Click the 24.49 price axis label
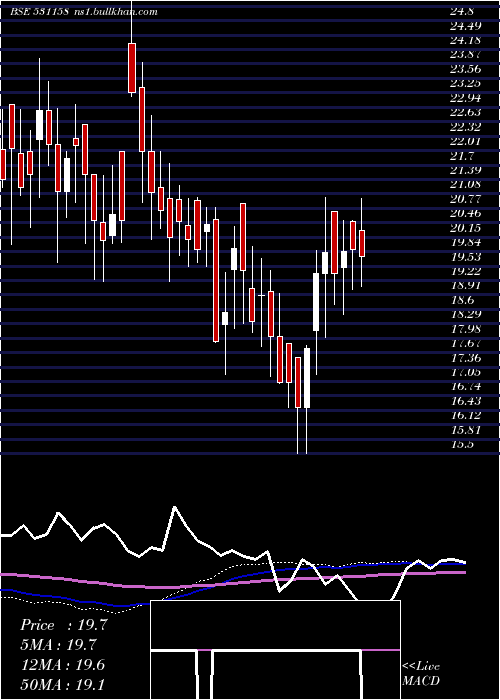500x700 pixels. pyautogui.click(x=465, y=26)
